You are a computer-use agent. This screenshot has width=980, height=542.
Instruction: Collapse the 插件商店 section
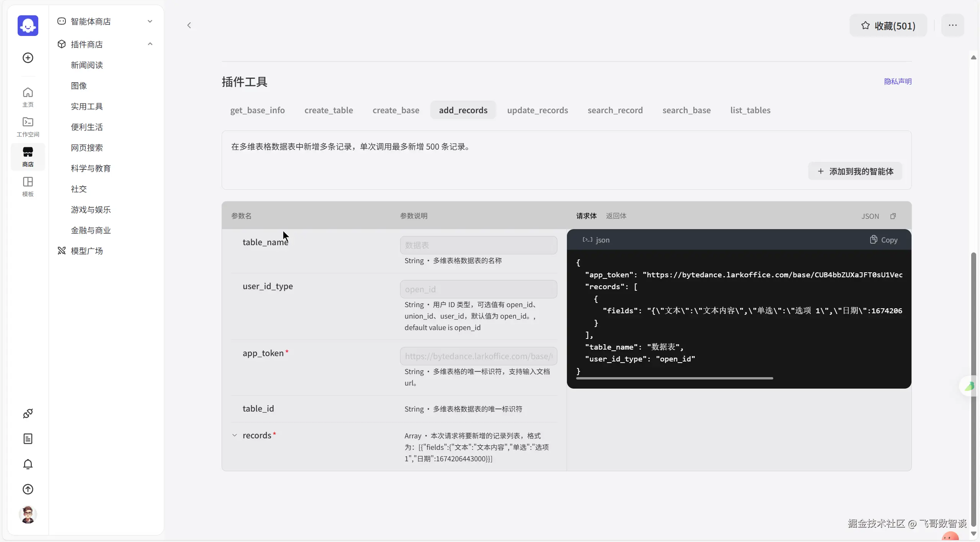(150, 44)
